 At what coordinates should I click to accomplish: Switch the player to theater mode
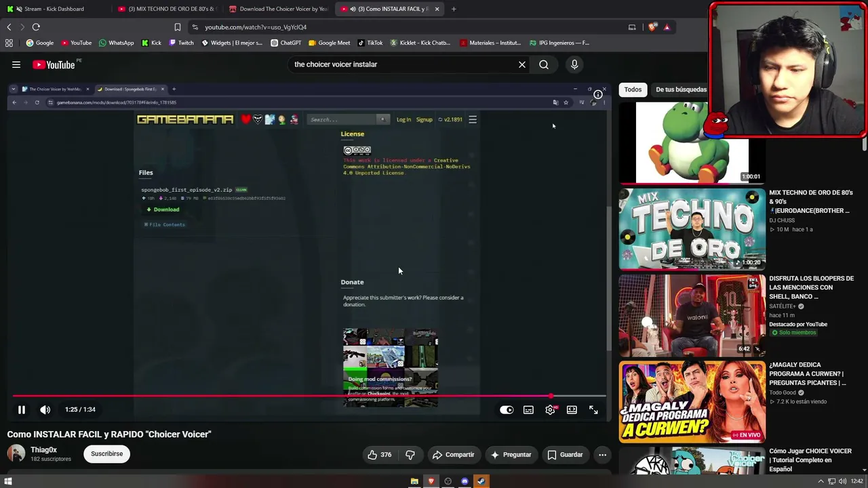tap(572, 409)
